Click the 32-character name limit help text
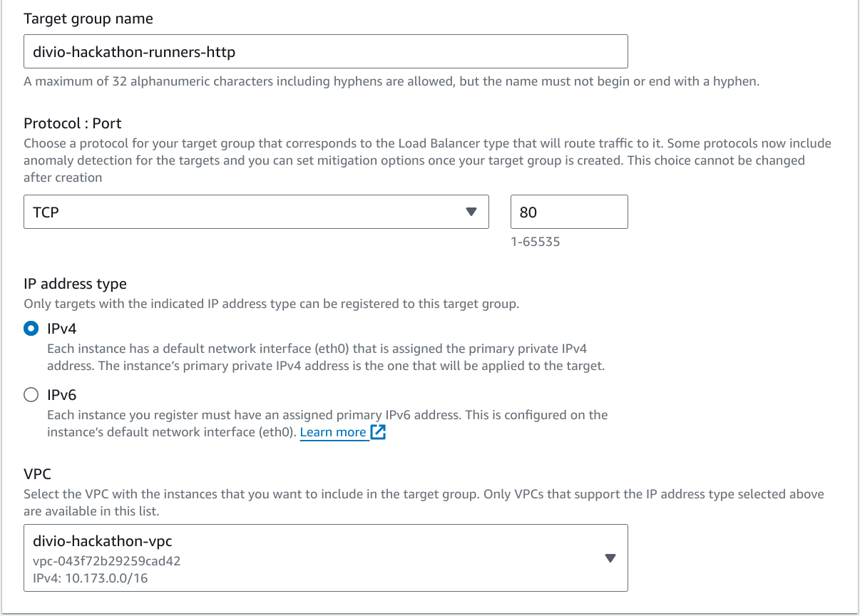 click(391, 81)
